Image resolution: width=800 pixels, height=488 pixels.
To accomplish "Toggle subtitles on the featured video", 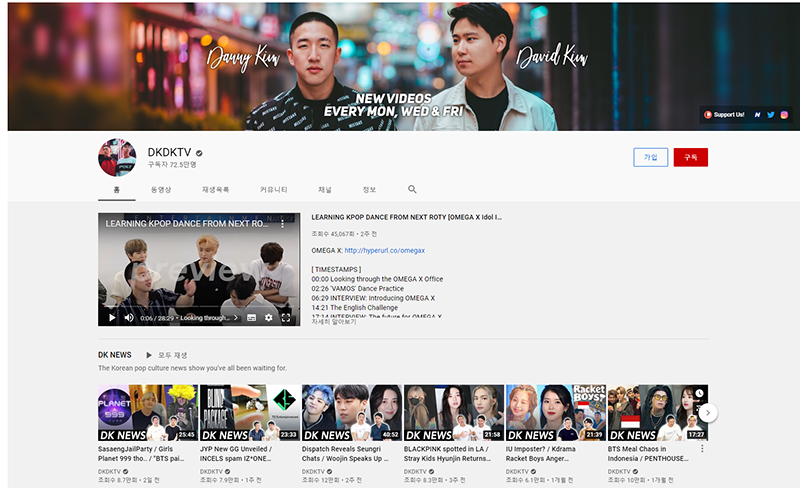I will tap(252, 318).
